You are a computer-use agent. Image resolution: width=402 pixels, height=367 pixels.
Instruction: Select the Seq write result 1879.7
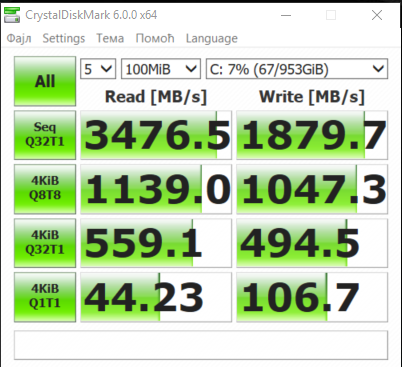[312, 135]
